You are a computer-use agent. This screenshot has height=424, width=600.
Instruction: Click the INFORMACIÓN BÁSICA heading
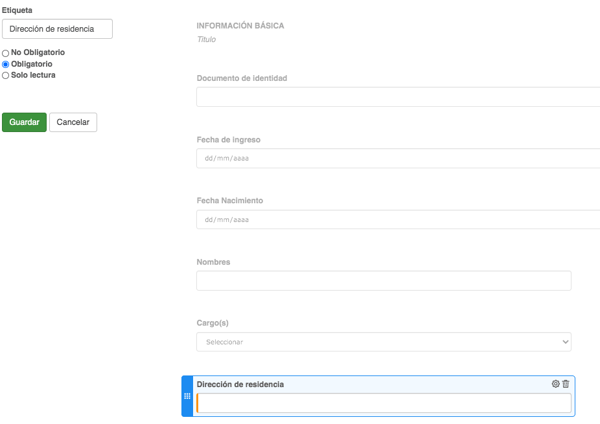pos(240,26)
